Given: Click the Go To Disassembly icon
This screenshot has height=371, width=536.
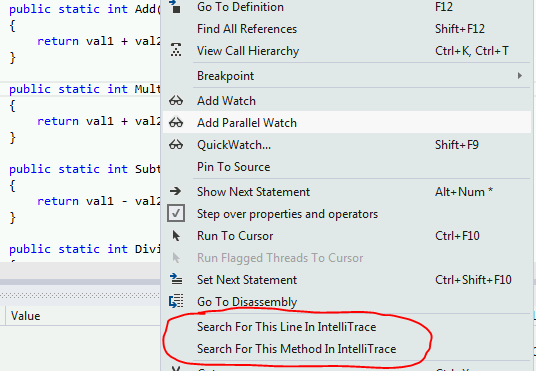Looking at the screenshot, I should pos(176,301).
